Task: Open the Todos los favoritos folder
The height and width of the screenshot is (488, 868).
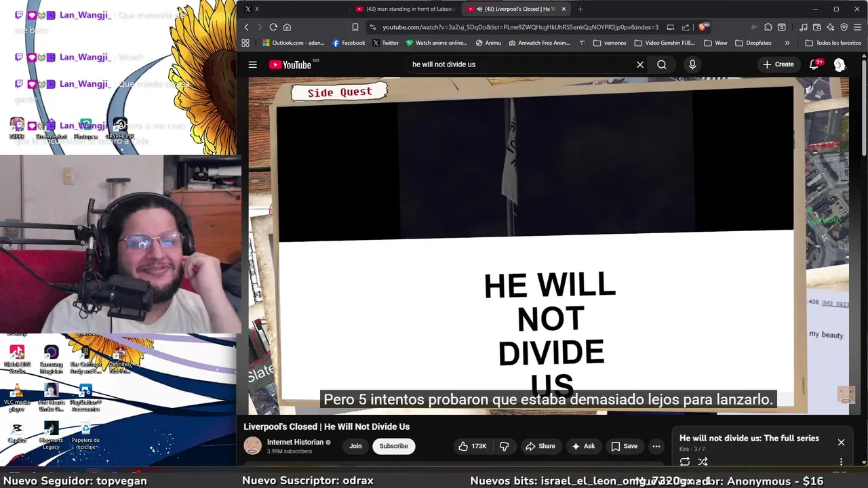Action: pos(833,43)
